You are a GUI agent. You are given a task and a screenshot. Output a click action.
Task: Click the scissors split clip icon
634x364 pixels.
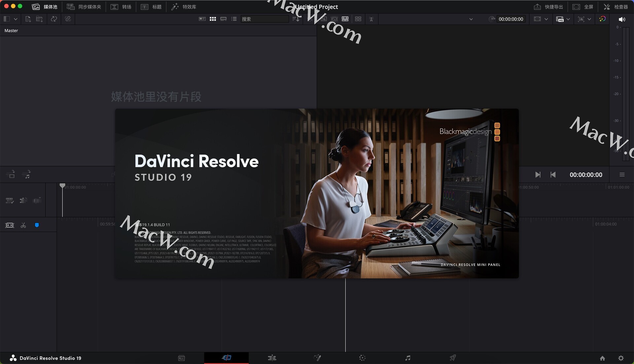point(23,225)
